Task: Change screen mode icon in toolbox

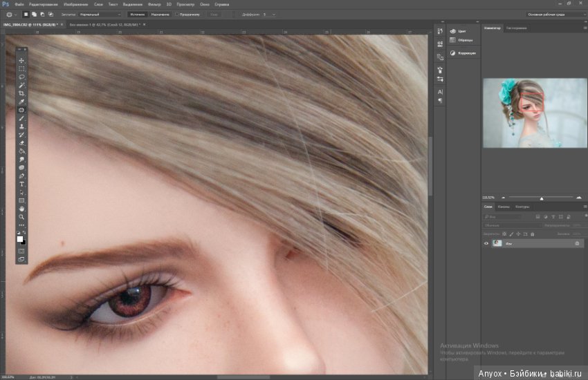Action: [21, 259]
